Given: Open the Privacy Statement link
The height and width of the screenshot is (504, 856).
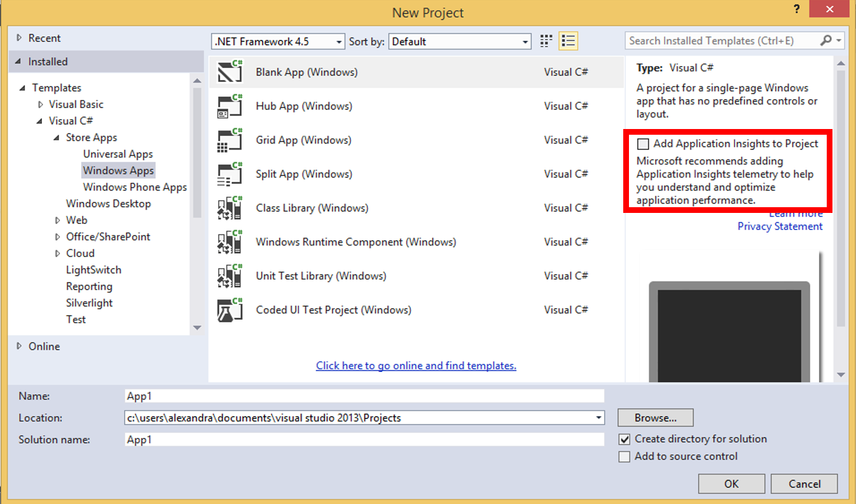Looking at the screenshot, I should [780, 226].
